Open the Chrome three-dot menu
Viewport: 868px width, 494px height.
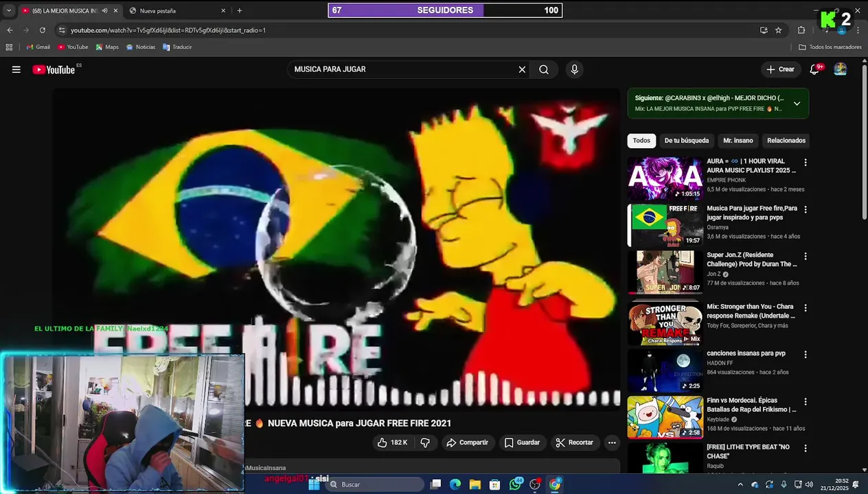pos(857,30)
